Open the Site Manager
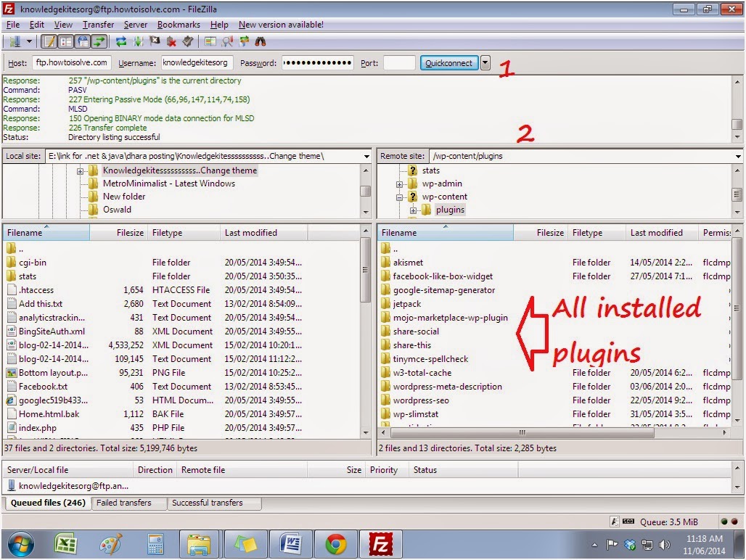The height and width of the screenshot is (560, 746). click(x=15, y=40)
